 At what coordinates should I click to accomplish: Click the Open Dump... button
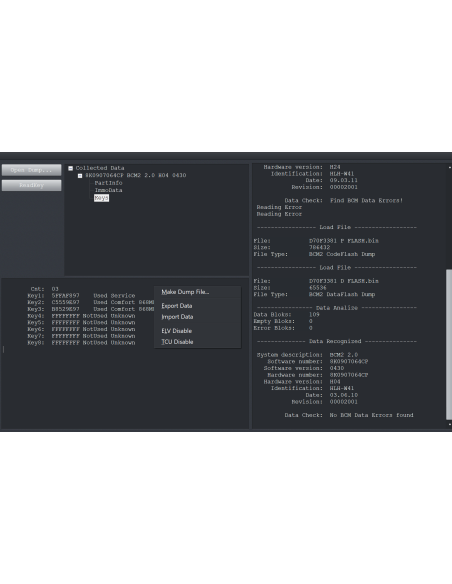pyautogui.click(x=31, y=170)
